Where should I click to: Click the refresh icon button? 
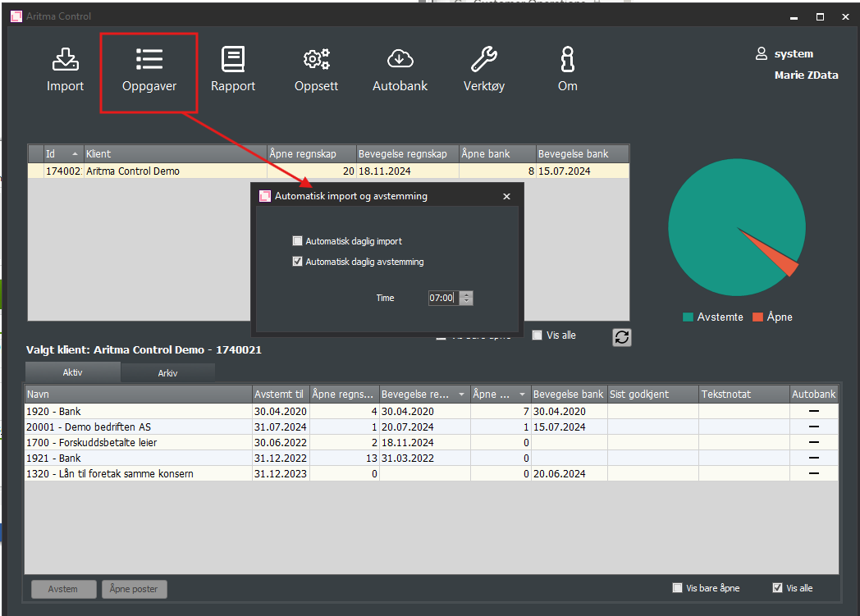[622, 337]
